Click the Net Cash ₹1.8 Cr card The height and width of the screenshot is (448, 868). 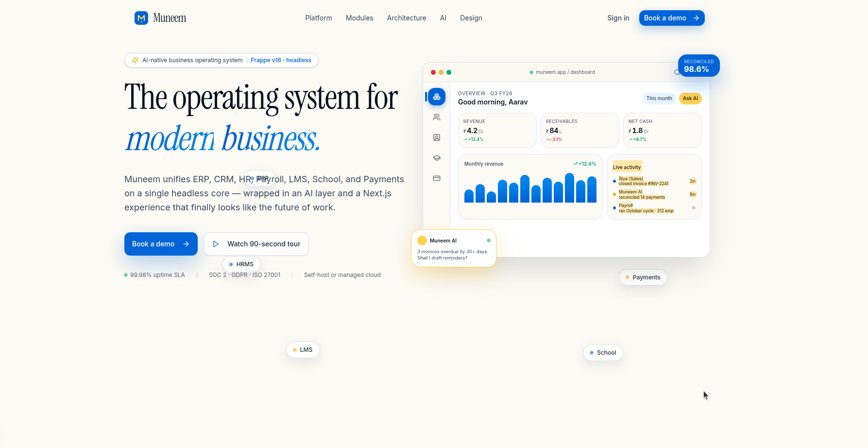click(663, 131)
